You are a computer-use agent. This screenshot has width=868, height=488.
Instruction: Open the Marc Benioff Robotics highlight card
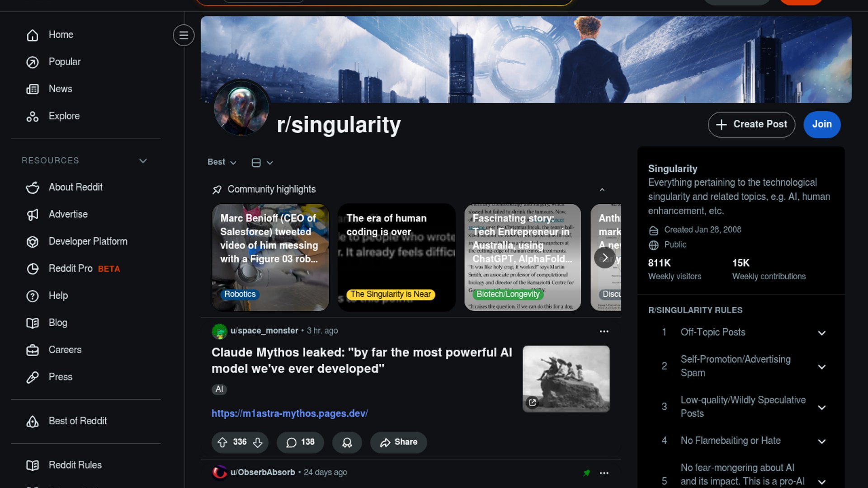(270, 258)
